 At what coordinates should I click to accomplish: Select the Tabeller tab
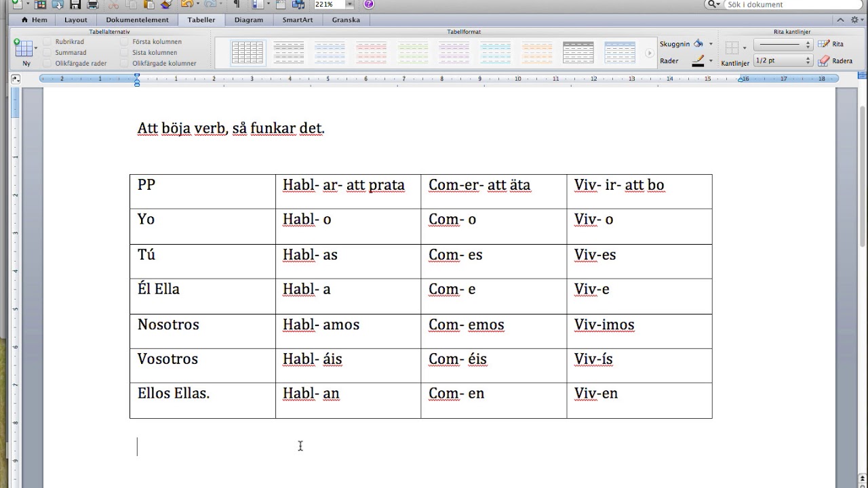pyautogui.click(x=201, y=20)
